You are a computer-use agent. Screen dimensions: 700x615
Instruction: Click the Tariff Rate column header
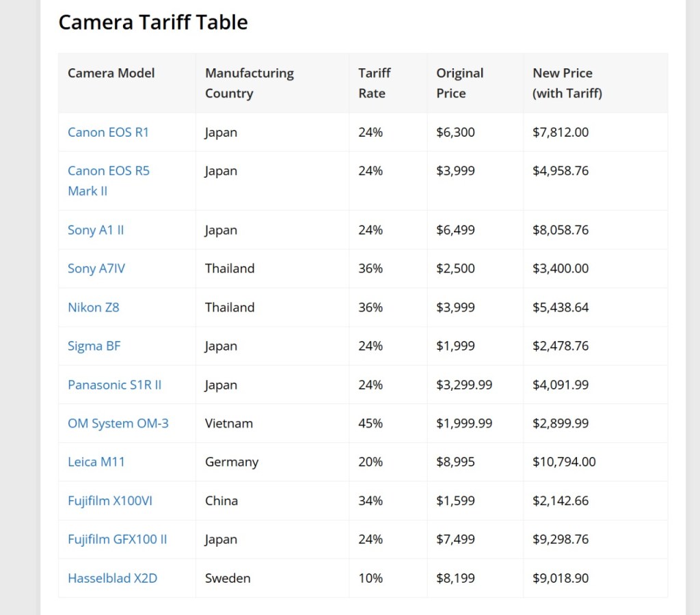[374, 83]
